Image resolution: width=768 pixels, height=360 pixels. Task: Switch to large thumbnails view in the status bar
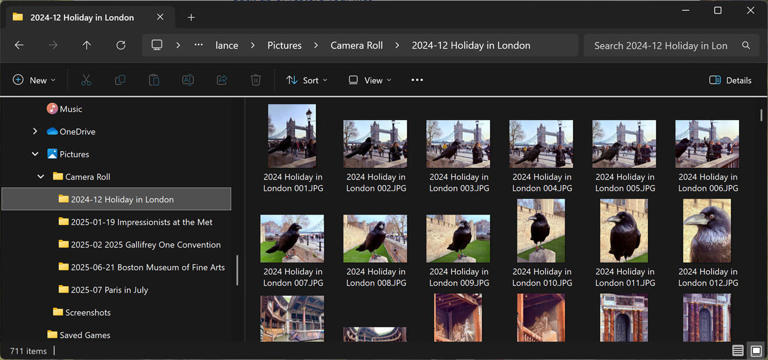756,351
